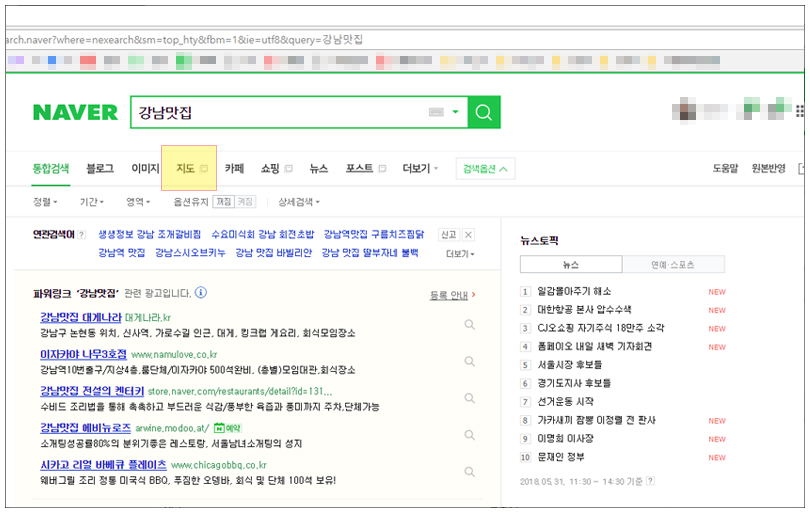Click related search 강남 맛집 땅부자네 불백

370,253
